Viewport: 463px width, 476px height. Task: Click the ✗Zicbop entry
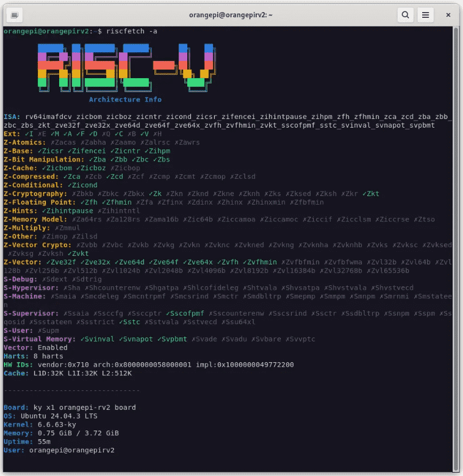click(x=125, y=168)
